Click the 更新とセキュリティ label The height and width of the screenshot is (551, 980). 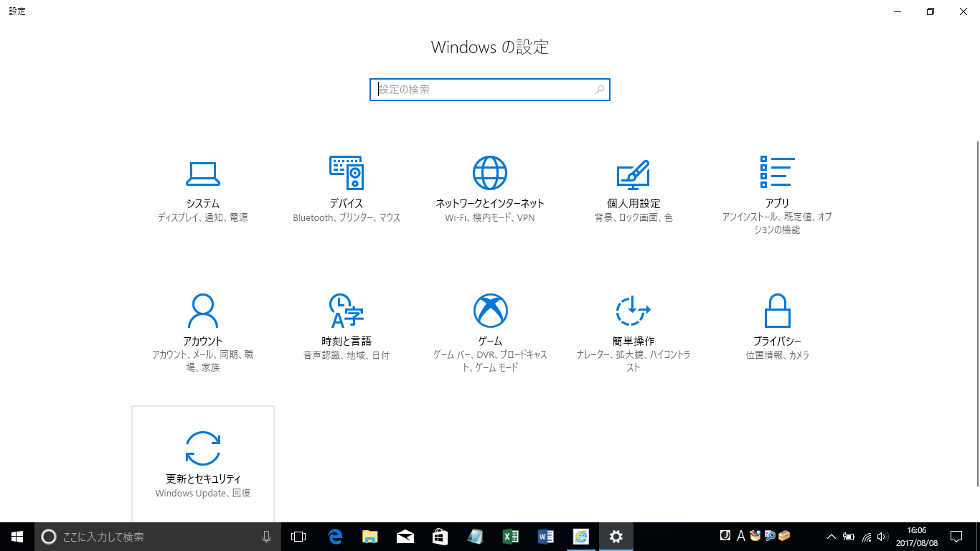coord(203,479)
